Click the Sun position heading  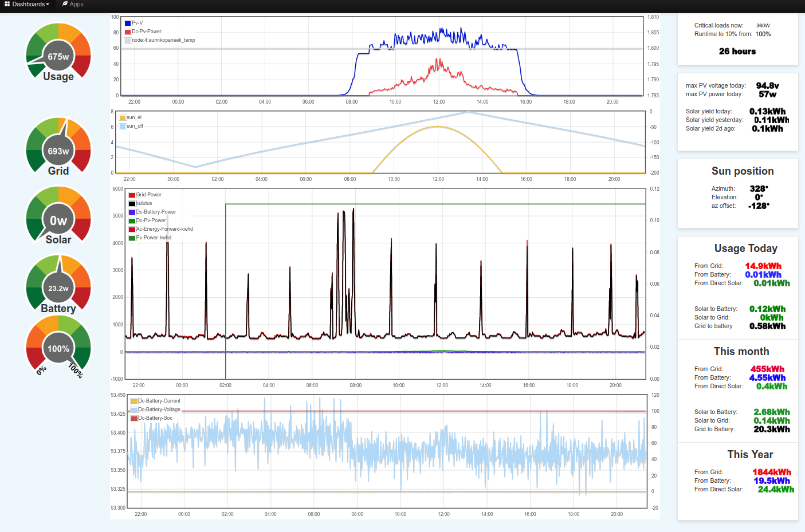point(742,171)
